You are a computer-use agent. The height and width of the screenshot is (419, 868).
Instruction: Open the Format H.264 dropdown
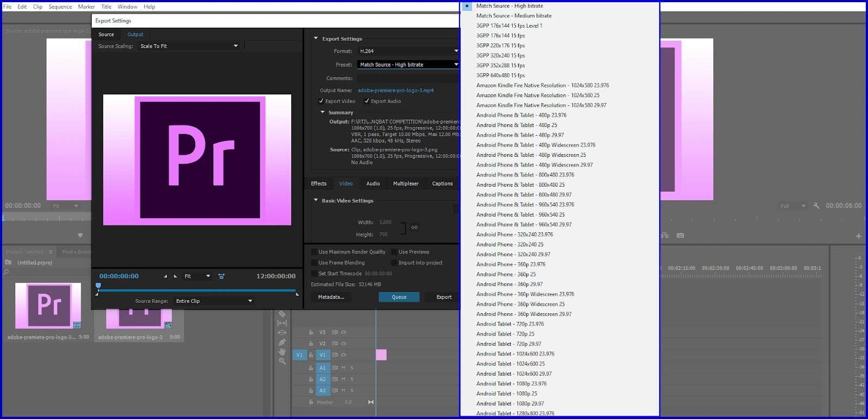pyautogui.click(x=456, y=51)
